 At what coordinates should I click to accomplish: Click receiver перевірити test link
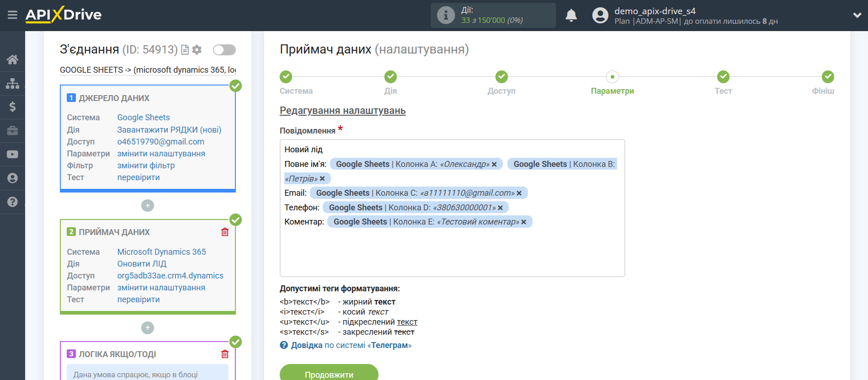tap(138, 300)
